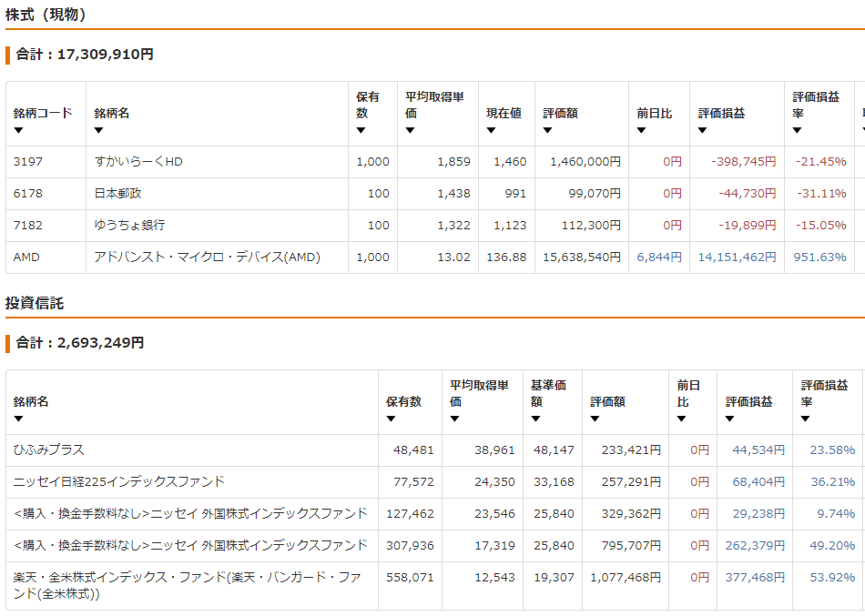Image resolution: width=865 pixels, height=616 pixels.
Task: Sort funds by 評価損益率 arrow
Action: click(805, 419)
